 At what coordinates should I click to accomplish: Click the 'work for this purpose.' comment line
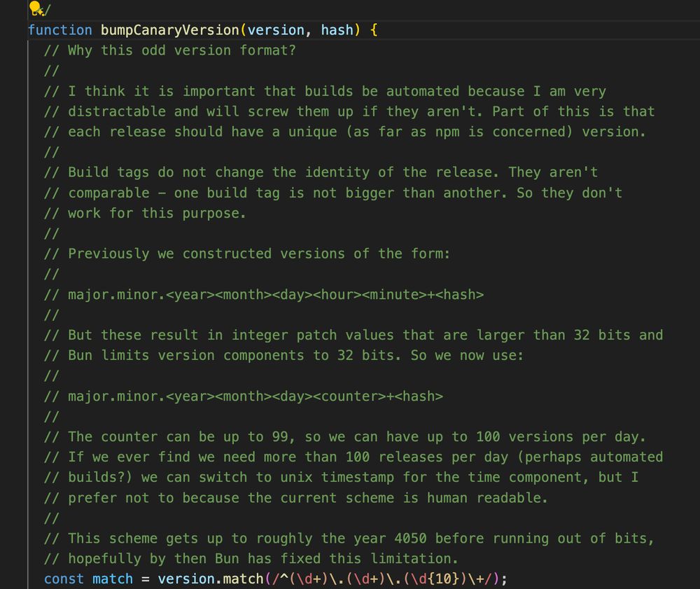point(145,213)
